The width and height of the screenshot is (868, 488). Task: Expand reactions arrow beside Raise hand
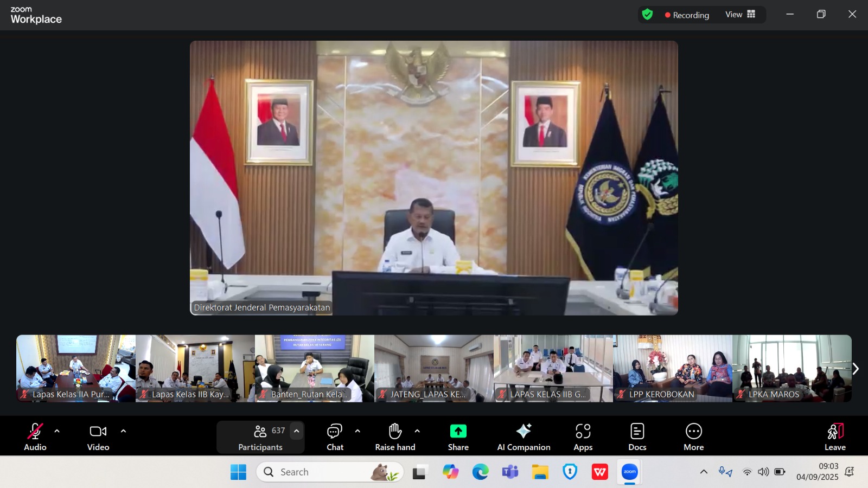[x=417, y=431]
